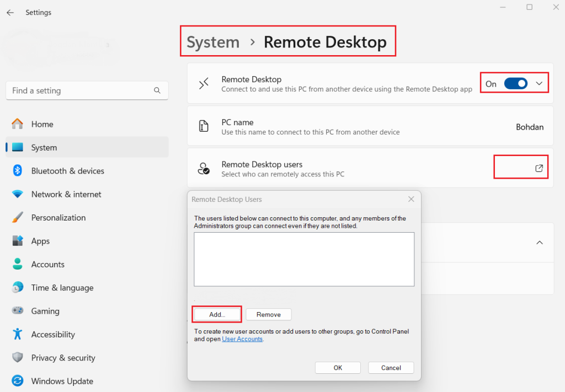Open Privacy & security settings

pyautogui.click(x=62, y=357)
